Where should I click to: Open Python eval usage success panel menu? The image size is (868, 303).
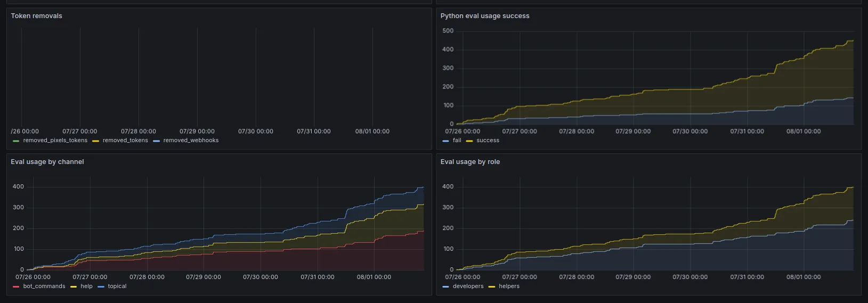click(484, 16)
